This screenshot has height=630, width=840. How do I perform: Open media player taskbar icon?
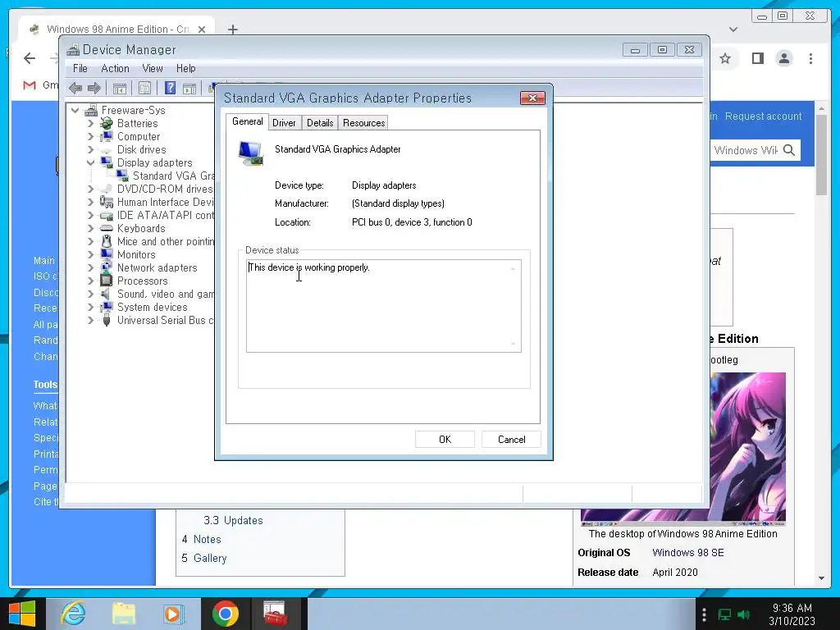[173, 614]
